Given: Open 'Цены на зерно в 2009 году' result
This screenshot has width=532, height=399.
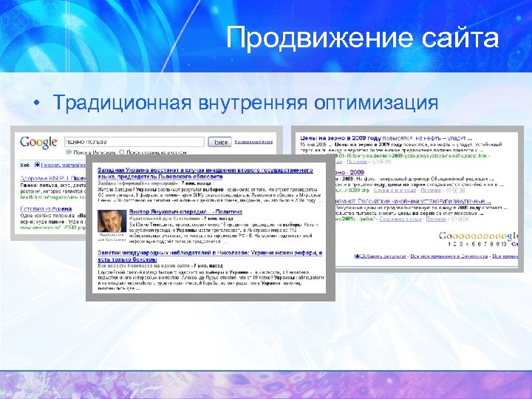Looking at the screenshot, I should (386, 138).
